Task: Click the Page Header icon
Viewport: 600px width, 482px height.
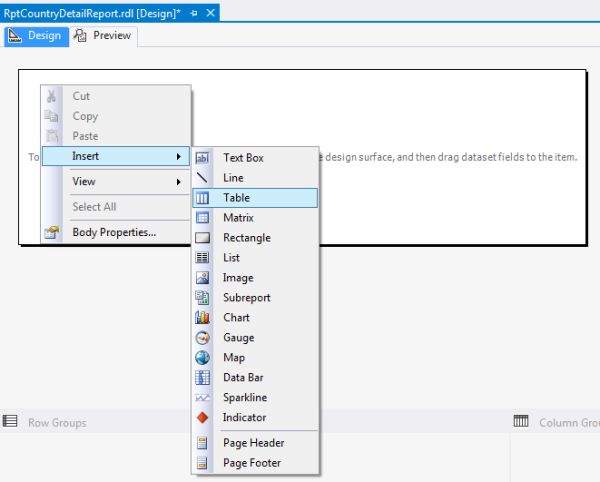Action: point(202,443)
